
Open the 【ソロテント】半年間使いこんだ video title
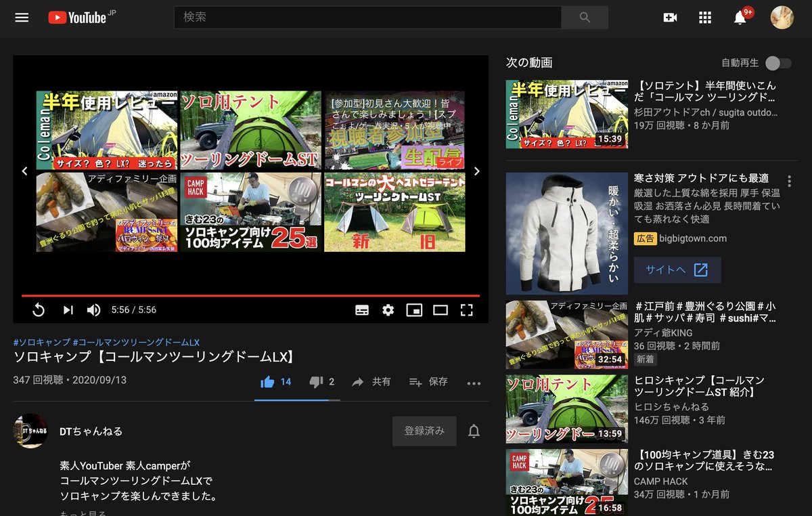tap(704, 92)
